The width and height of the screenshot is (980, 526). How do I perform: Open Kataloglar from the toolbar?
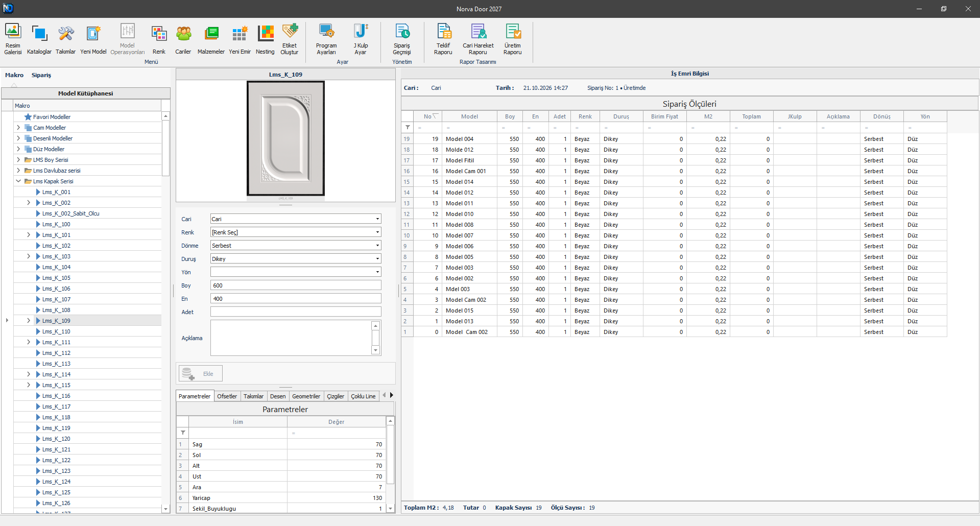[x=39, y=39]
